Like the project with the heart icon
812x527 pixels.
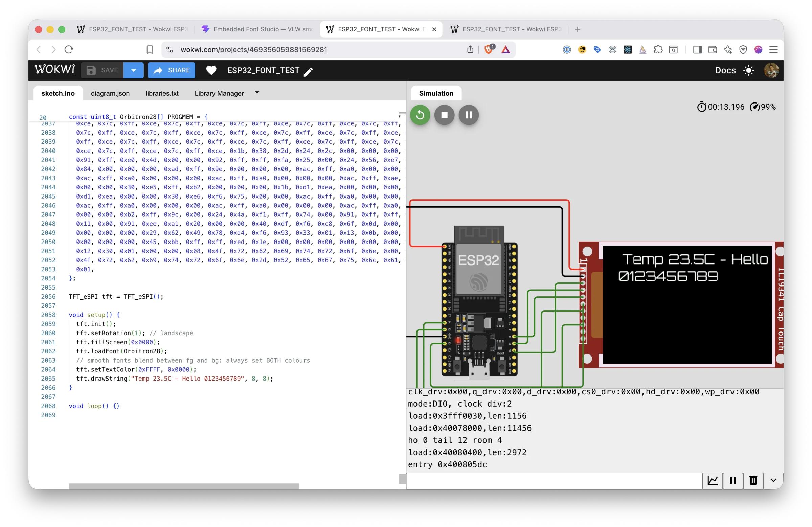click(211, 70)
